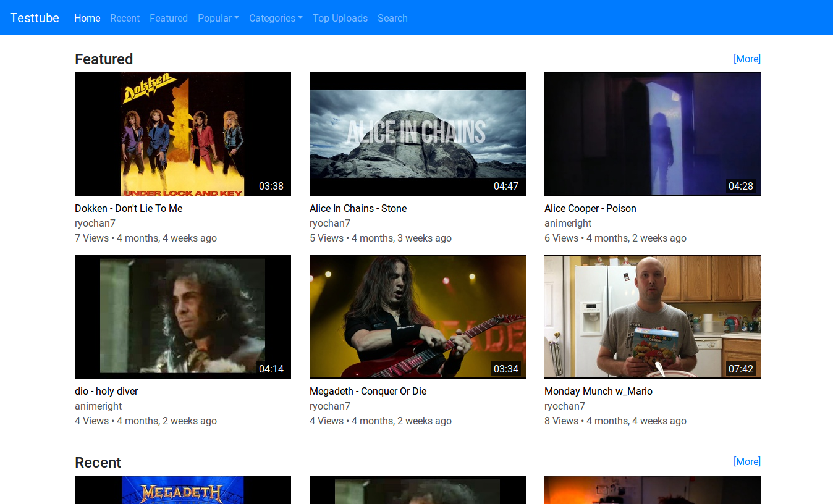Image resolution: width=833 pixels, height=504 pixels.
Task: Open uploader ryochan7 under Dokken video
Action: pyautogui.click(x=95, y=223)
